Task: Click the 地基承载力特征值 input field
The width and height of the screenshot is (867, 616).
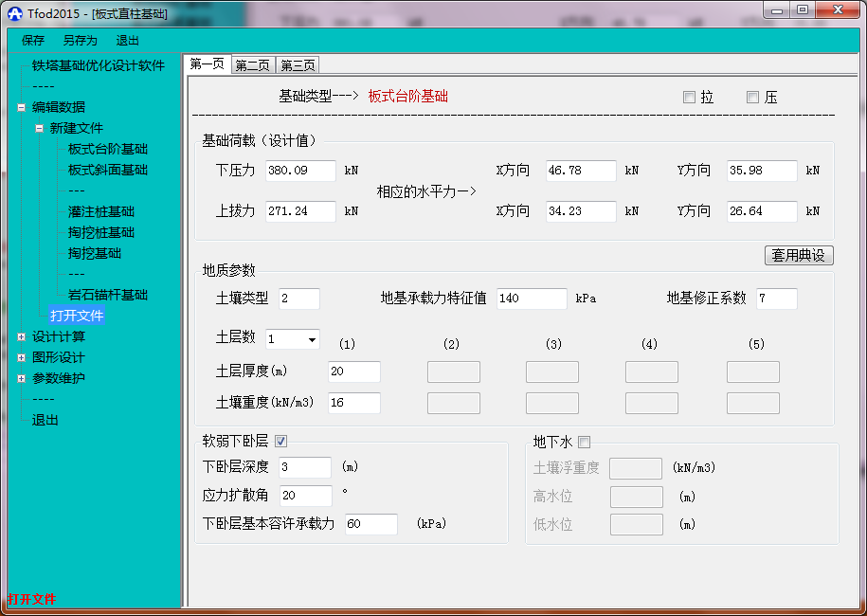Action: coord(532,299)
